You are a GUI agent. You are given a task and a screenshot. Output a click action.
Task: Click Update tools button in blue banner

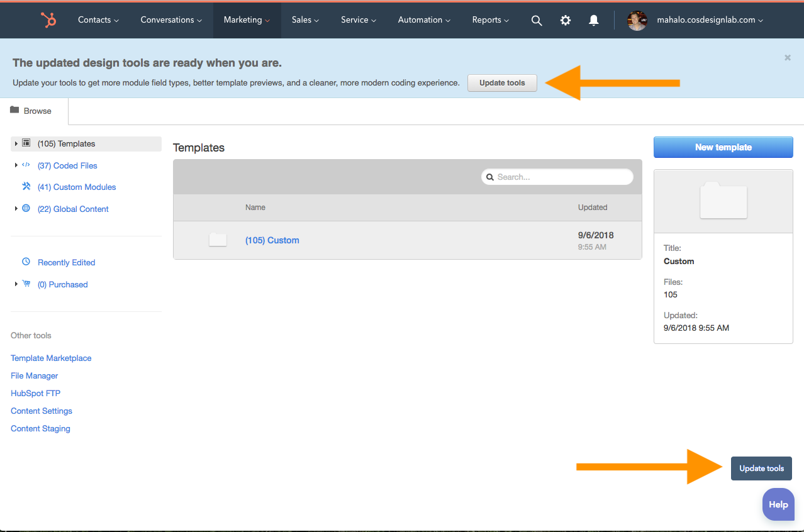pos(502,83)
